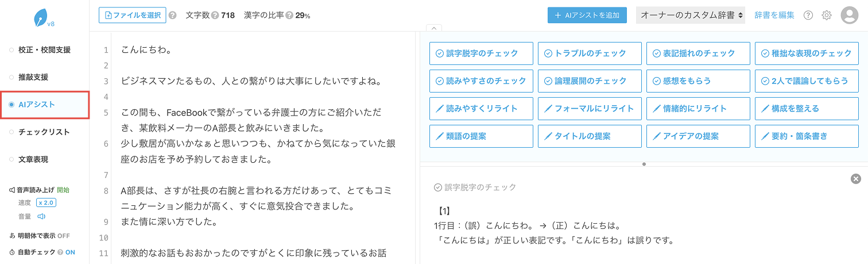
Task: Click the help question mark near gear
Action: pyautogui.click(x=808, y=16)
